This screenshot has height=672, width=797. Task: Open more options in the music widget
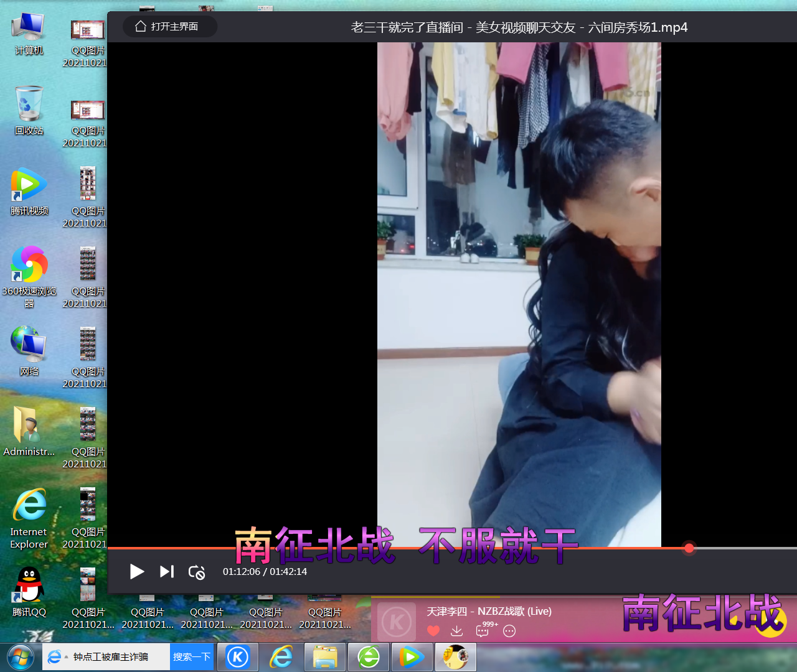click(x=509, y=631)
